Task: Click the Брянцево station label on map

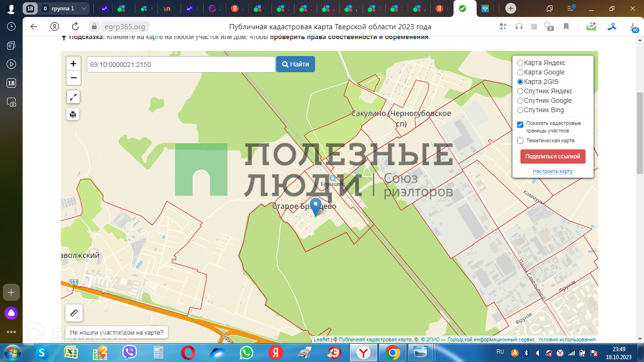Action: [333, 183]
